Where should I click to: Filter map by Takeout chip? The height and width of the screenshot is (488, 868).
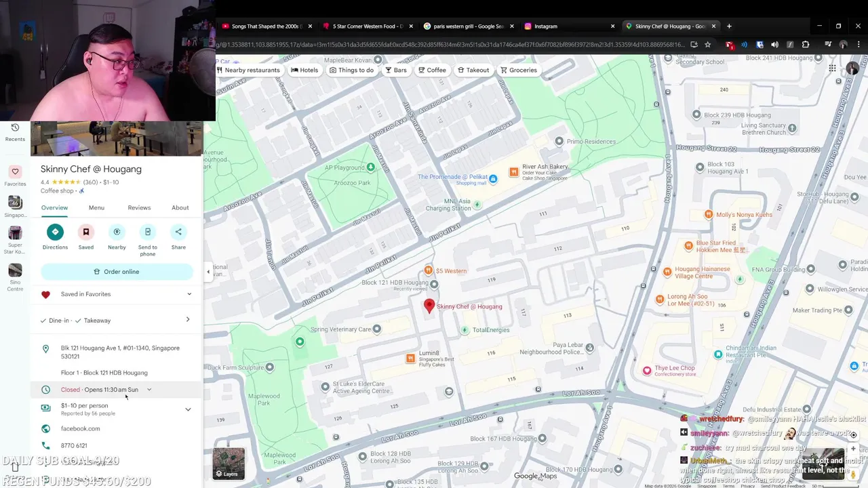click(473, 70)
